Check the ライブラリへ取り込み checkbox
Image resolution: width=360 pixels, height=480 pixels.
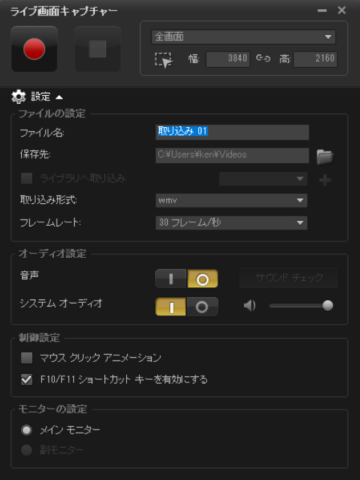tap(27, 178)
